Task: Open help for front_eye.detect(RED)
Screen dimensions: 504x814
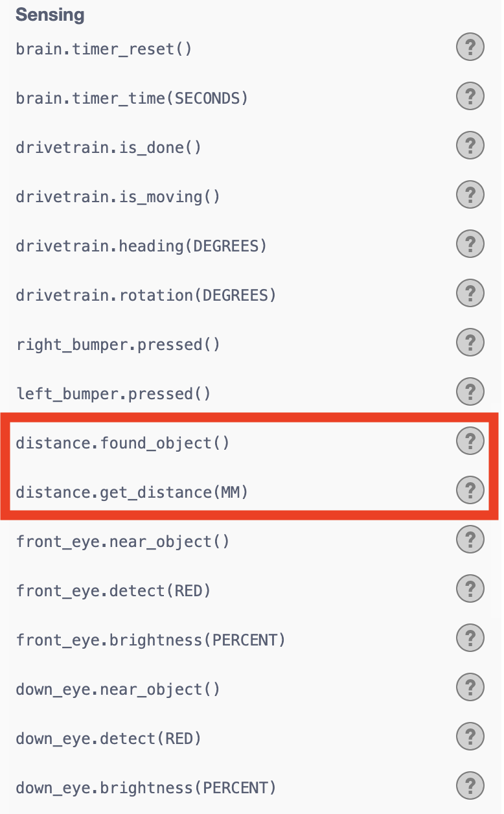Action: point(470,590)
